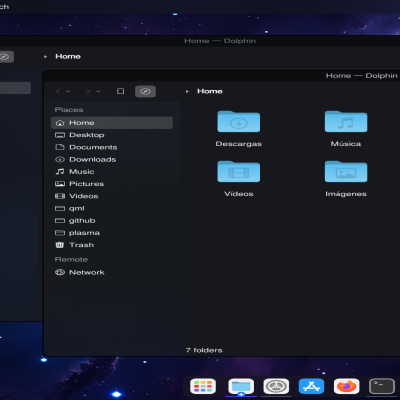Select the Vídeos folder icon
The height and width of the screenshot is (400, 400).
pos(239,172)
